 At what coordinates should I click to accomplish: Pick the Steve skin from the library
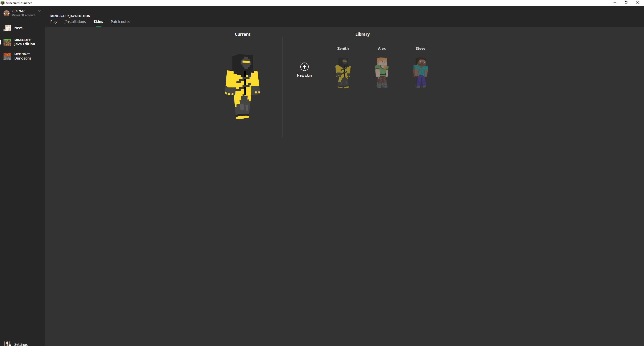pos(420,73)
